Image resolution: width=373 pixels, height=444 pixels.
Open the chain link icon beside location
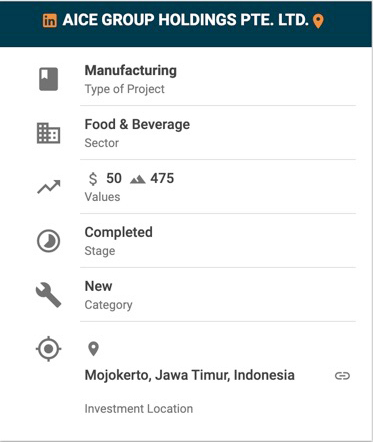342,376
